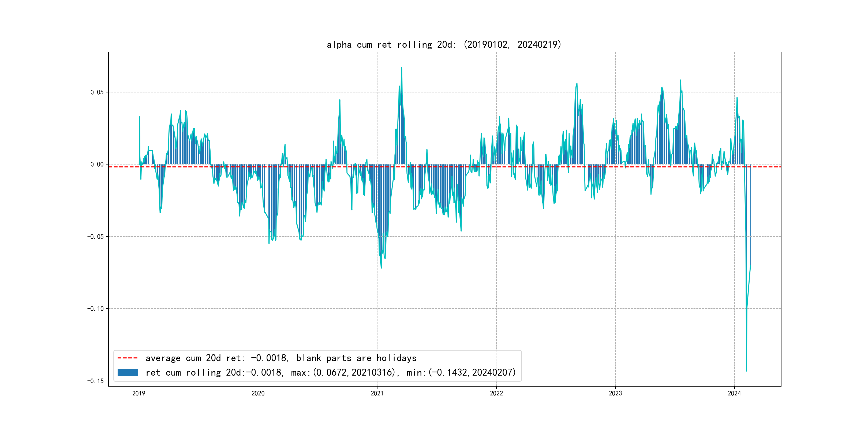868x434 pixels.
Task: Click the -0.05 y-axis tick label
Action: coord(95,237)
